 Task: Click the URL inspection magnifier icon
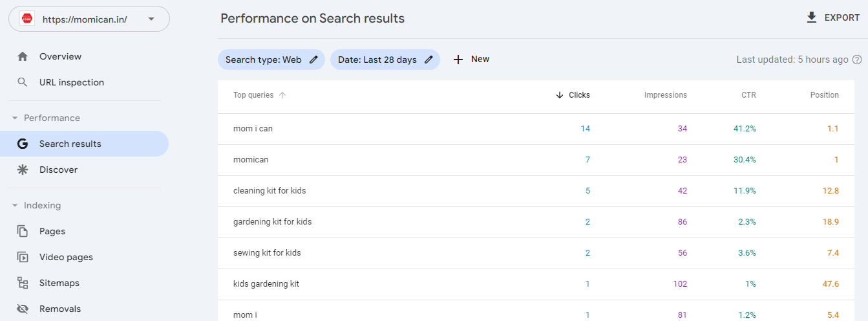coord(23,82)
